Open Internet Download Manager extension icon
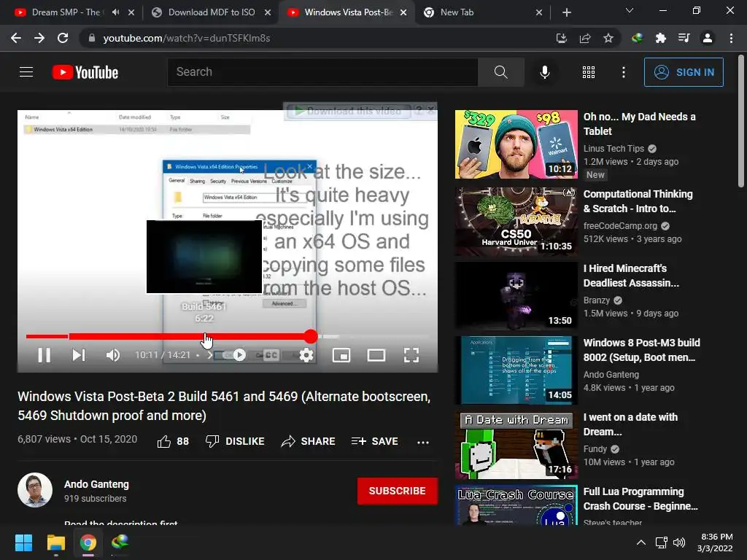The height and width of the screenshot is (560, 747). 637,38
